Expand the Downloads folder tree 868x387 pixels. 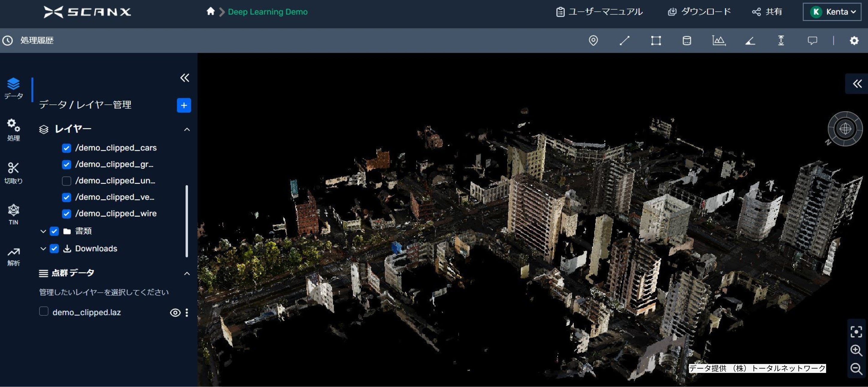[43, 248]
